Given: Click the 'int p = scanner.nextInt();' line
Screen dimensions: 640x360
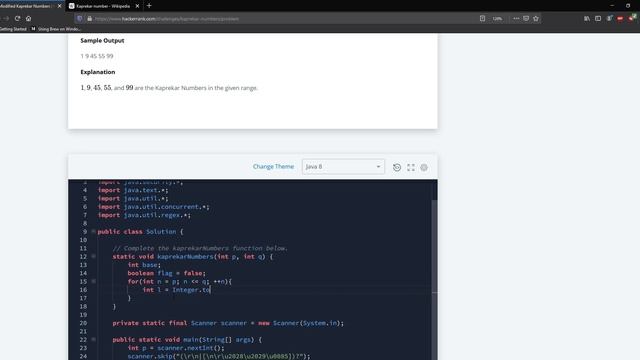Looking at the screenshot, I should point(176,348).
